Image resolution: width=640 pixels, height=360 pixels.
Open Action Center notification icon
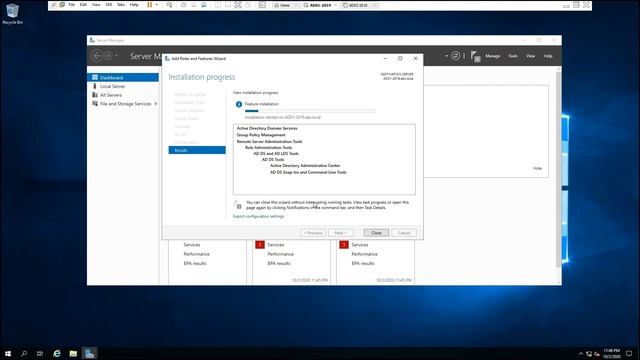click(629, 353)
